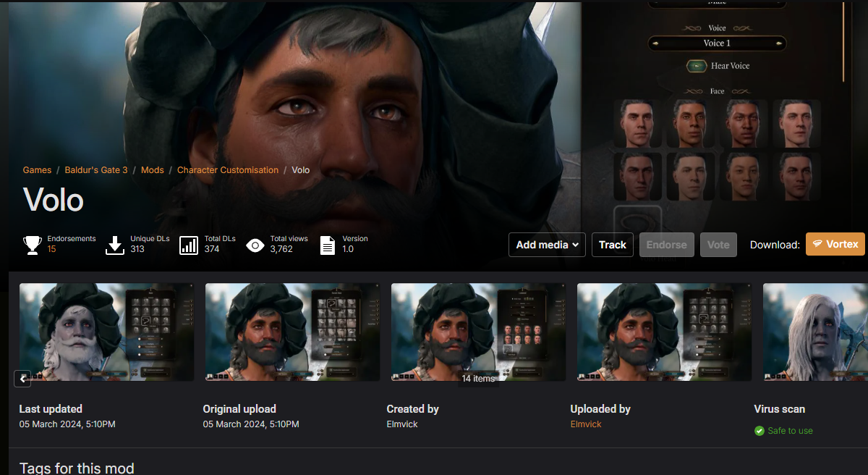Image resolution: width=868 pixels, height=475 pixels.
Task: Click Elmvick under Created by
Action: [x=402, y=424]
